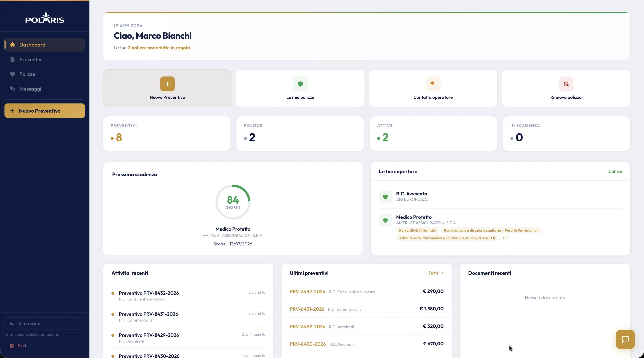This screenshot has width=644, height=358.
Task: Toggle Tema scuro dark theme
Action: 45,323
